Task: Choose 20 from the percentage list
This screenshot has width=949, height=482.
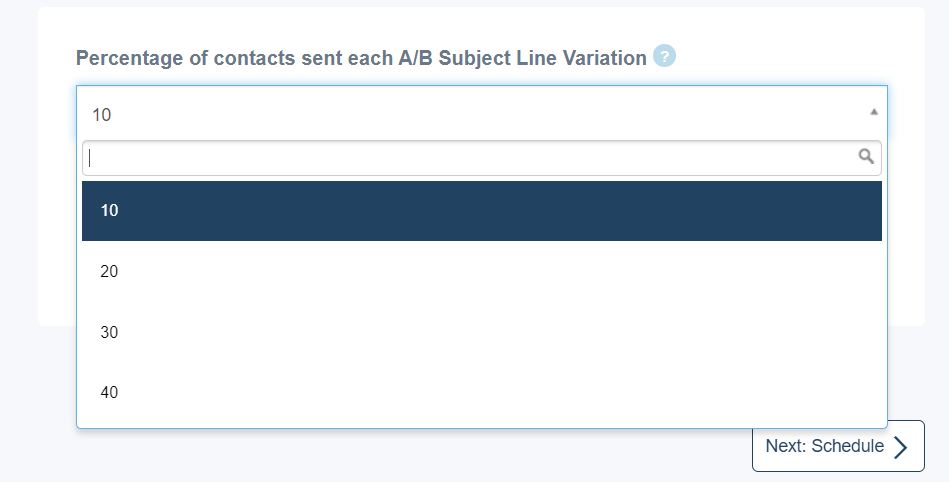Action: (x=482, y=271)
